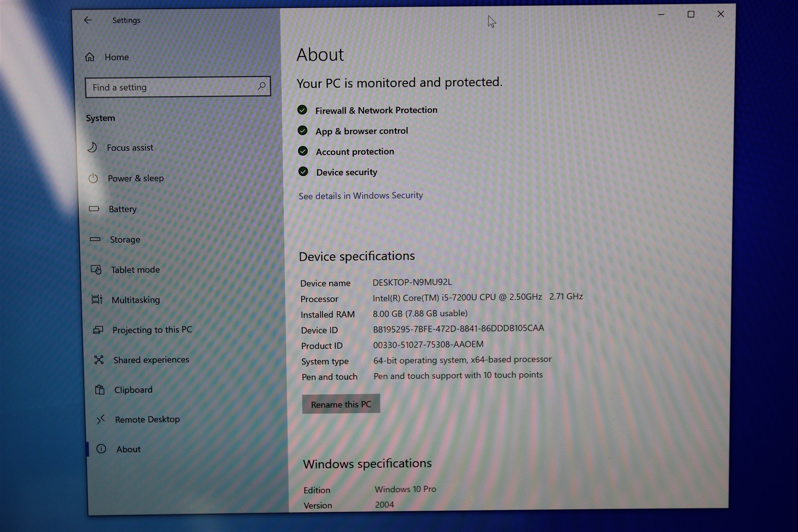Click the System heading in sidebar
The width and height of the screenshot is (798, 532).
pos(100,118)
